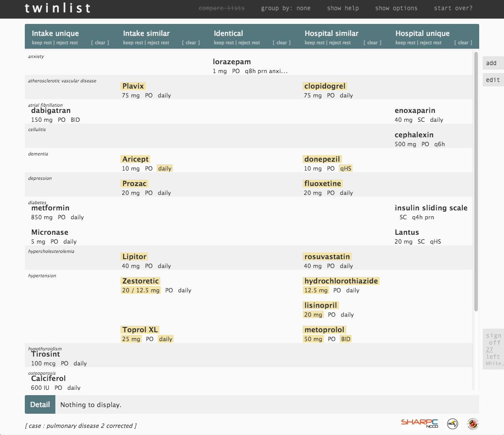Clear the Hospital similar column
This screenshot has width=504, height=435.
click(372, 43)
